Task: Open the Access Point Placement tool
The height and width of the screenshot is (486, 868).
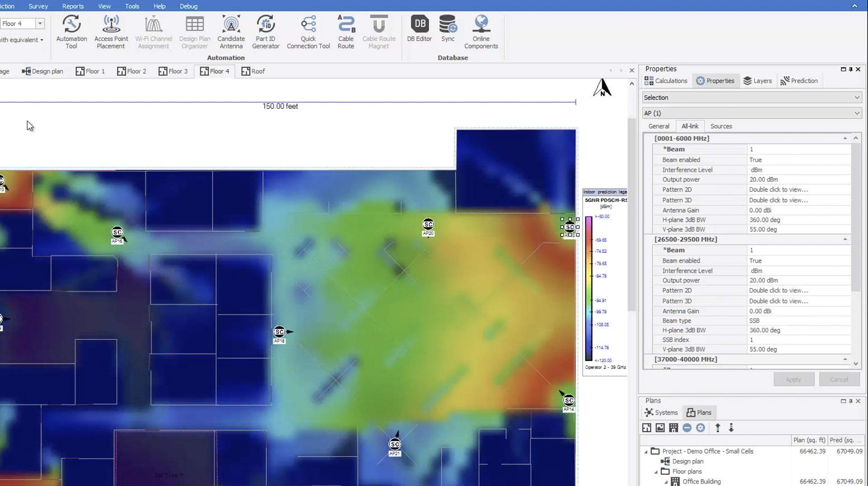Action: [111, 32]
